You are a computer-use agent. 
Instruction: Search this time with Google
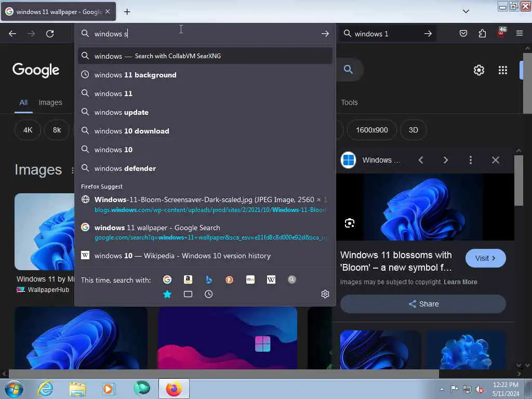(167, 280)
